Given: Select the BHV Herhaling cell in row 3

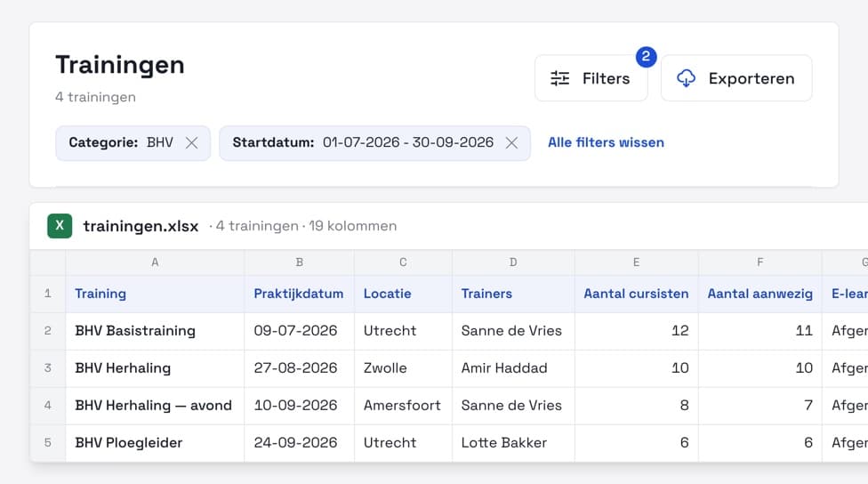Looking at the screenshot, I should pos(155,368).
